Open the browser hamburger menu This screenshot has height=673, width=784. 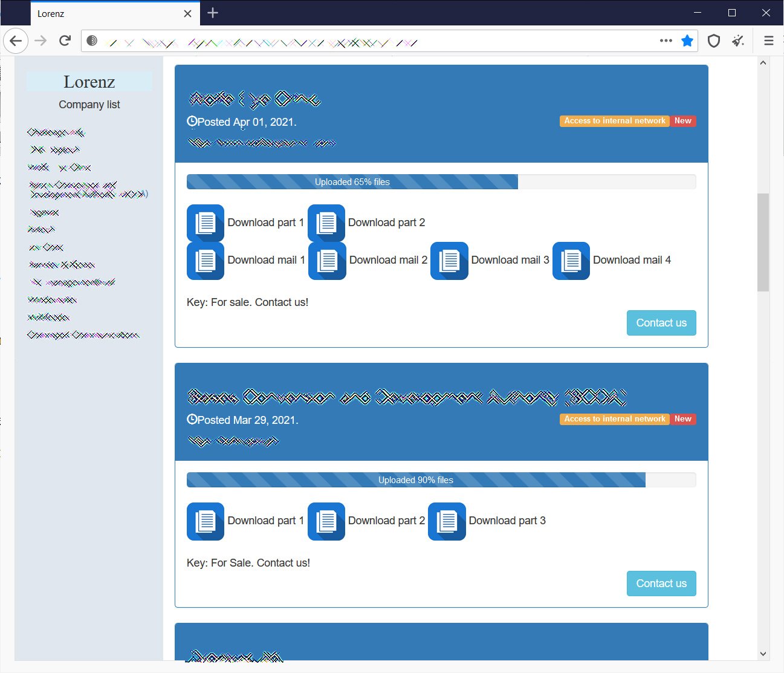pyautogui.click(x=769, y=41)
